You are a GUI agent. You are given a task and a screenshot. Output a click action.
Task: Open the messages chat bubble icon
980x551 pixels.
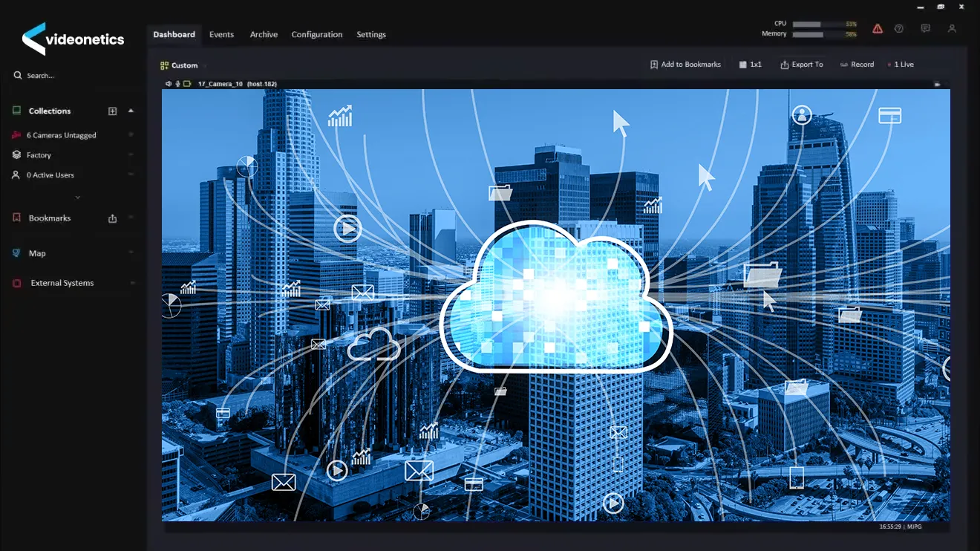click(925, 29)
